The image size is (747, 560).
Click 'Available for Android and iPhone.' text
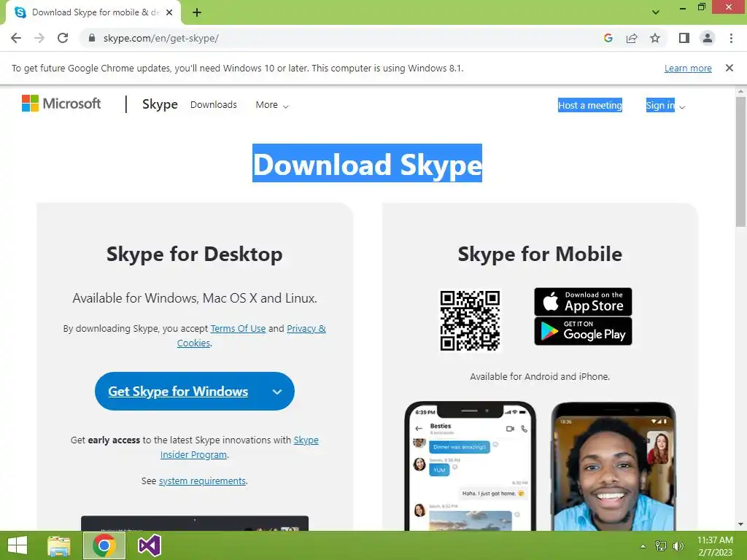point(540,377)
